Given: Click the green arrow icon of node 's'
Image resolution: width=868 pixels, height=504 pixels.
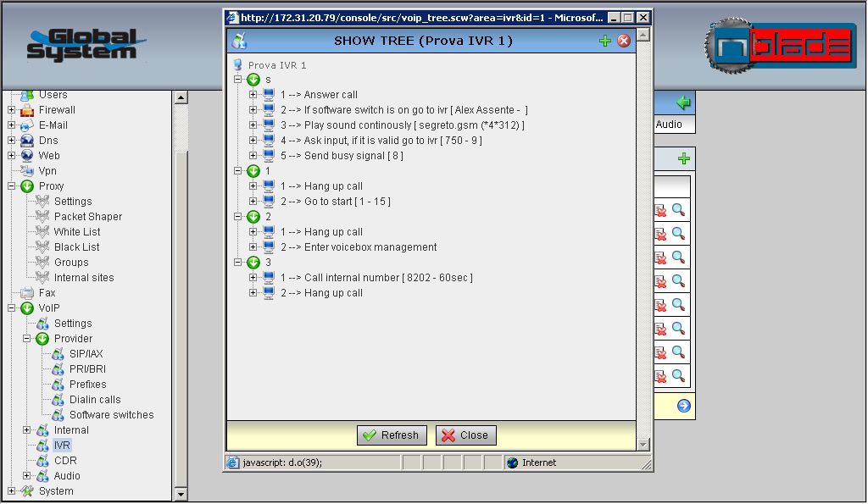Looking at the screenshot, I should (253, 80).
